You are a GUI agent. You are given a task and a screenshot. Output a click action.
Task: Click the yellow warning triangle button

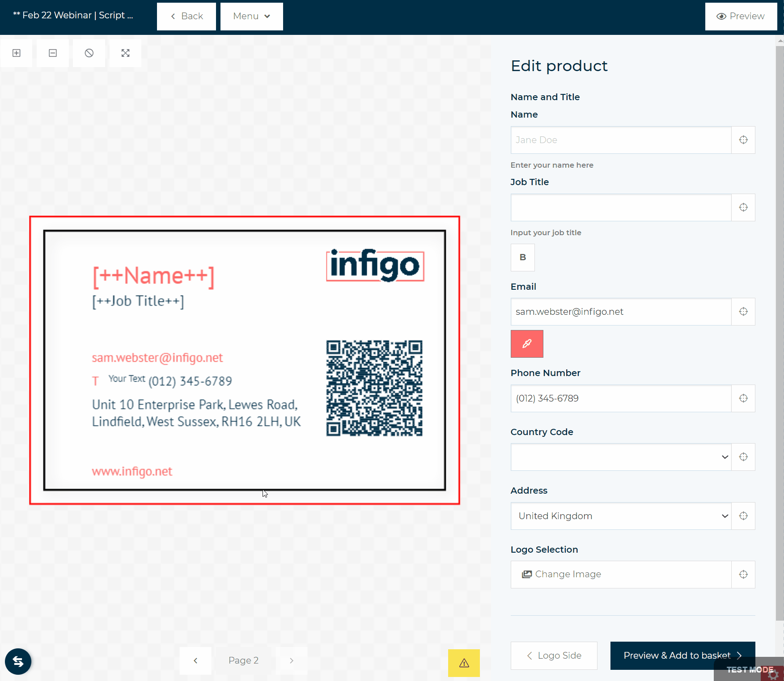click(x=464, y=663)
